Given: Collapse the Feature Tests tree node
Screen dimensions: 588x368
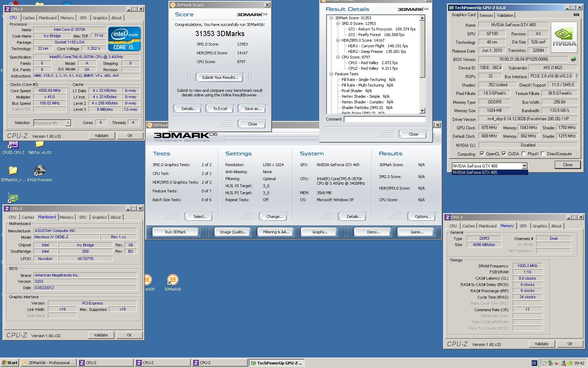Looking at the screenshot, I should point(331,74).
